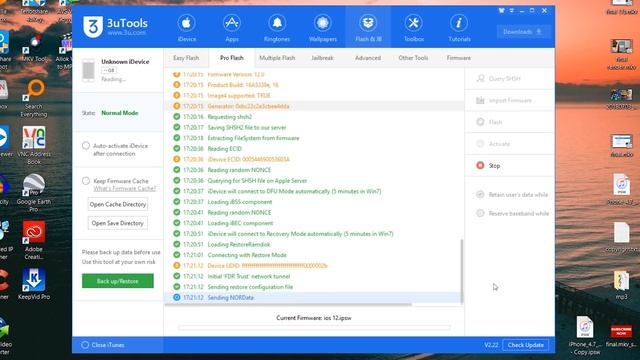
Task: Open the Toolbox section
Action: (x=413, y=28)
